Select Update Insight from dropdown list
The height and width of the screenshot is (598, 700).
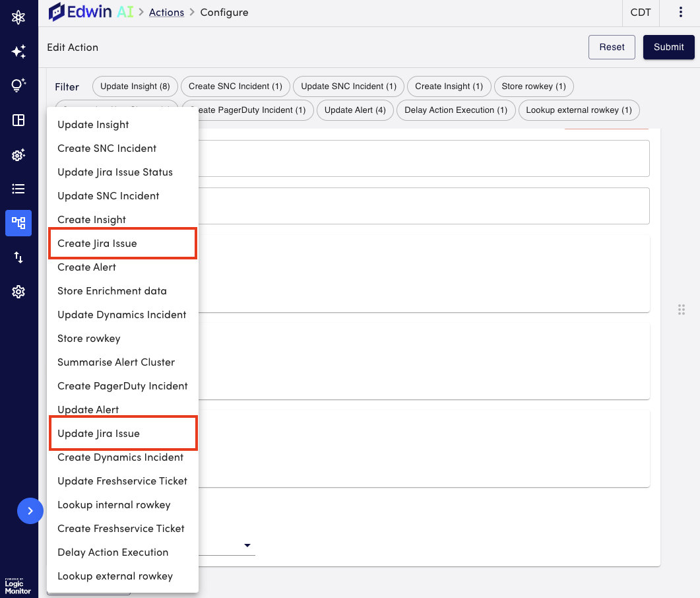tap(122, 125)
